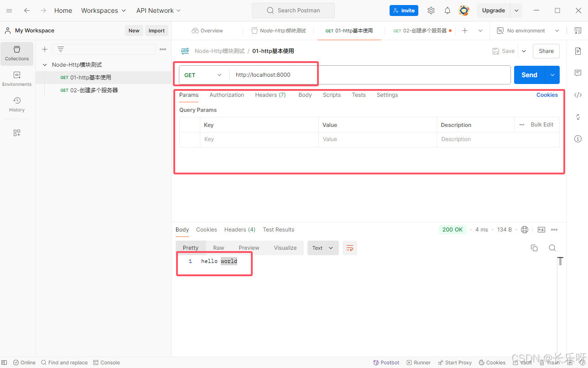Go back using the back arrow
The width and height of the screenshot is (588, 368).
click(27, 11)
